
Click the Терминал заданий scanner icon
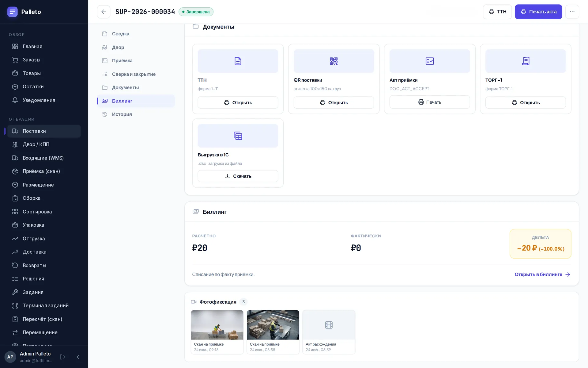click(x=15, y=305)
